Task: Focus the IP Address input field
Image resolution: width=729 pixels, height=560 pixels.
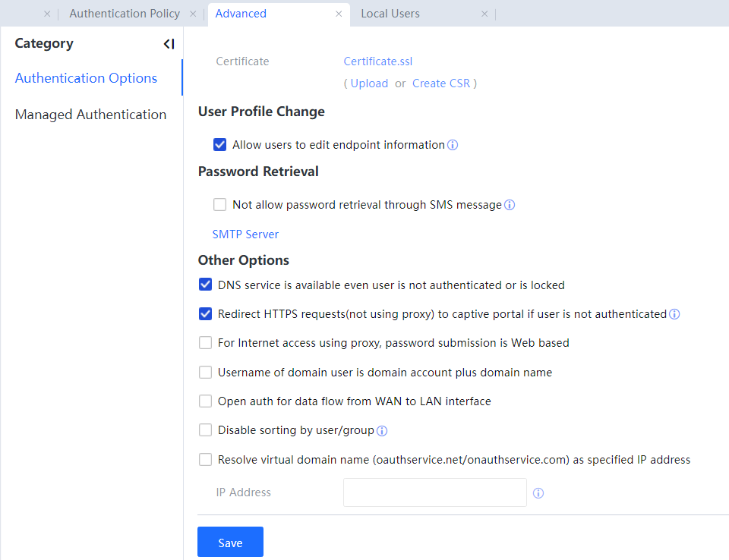Action: point(434,492)
